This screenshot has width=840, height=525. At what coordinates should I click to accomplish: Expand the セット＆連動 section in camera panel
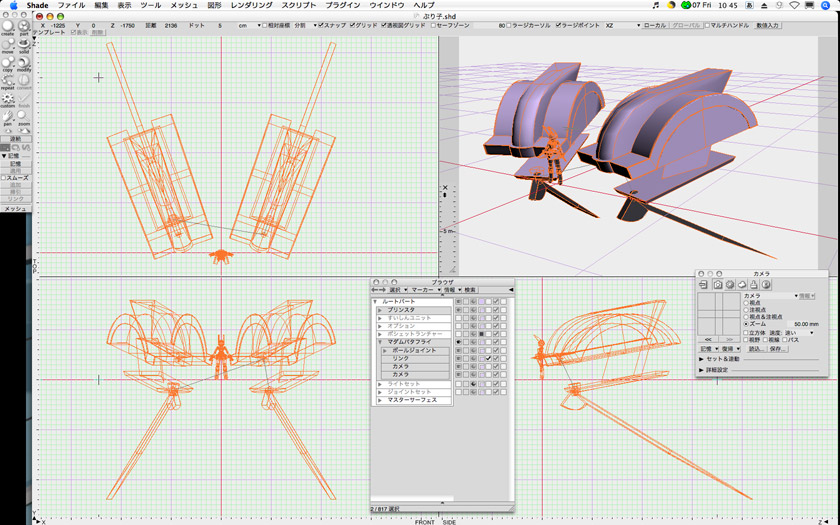(x=702, y=358)
